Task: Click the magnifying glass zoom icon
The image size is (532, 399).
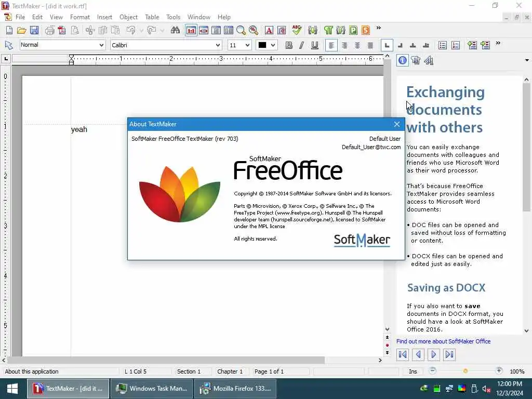Action: click(241, 30)
